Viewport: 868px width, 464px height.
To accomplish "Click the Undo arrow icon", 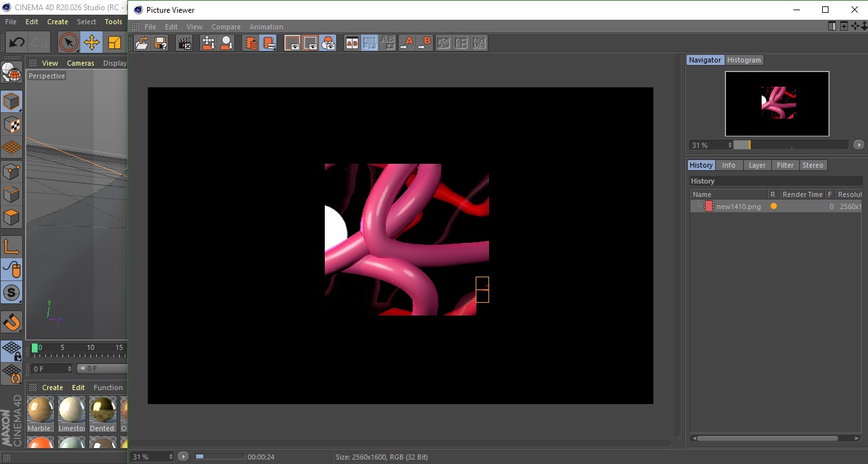I will [x=17, y=43].
